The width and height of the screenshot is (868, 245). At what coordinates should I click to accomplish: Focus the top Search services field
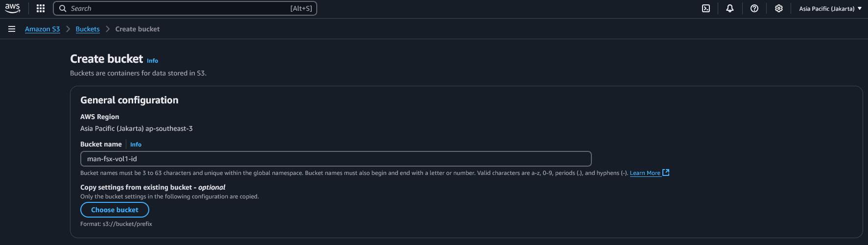coord(185,8)
